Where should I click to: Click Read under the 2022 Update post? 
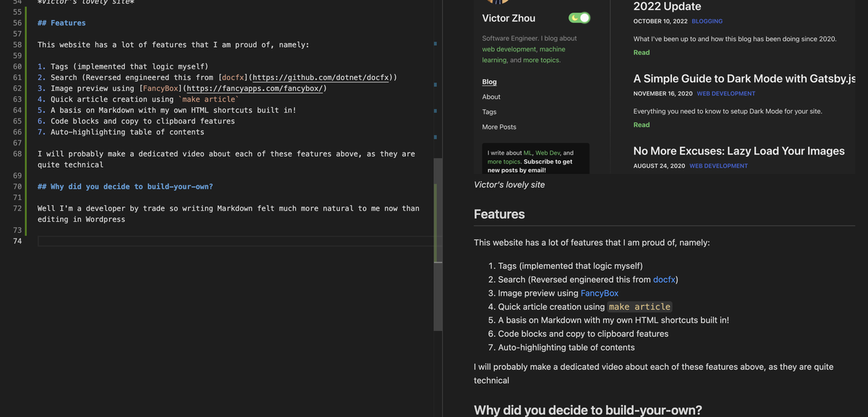pos(641,53)
